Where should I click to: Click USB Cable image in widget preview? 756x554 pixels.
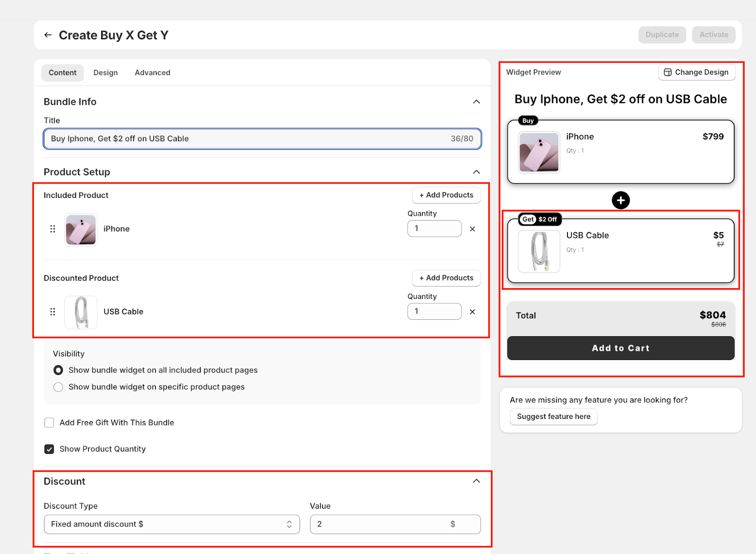click(539, 251)
